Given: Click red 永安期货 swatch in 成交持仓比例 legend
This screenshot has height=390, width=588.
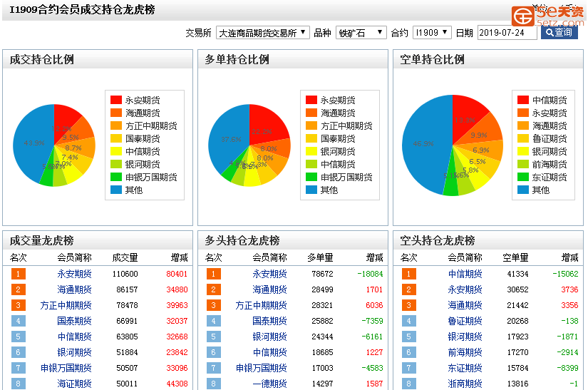Looking at the screenshot, I should point(116,100).
